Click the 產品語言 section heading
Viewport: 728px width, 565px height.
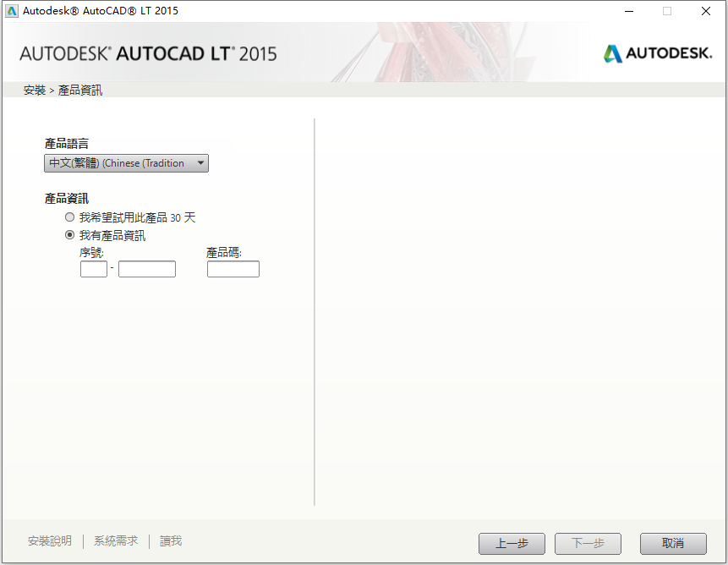coord(67,144)
